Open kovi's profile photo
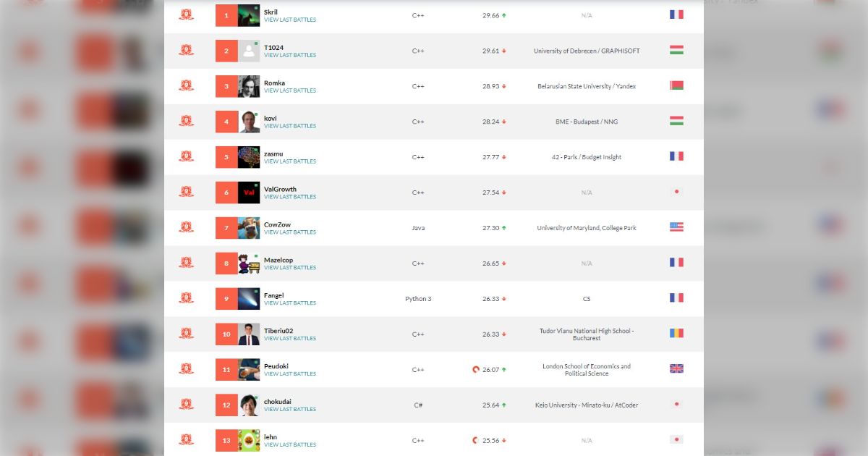 pos(249,122)
